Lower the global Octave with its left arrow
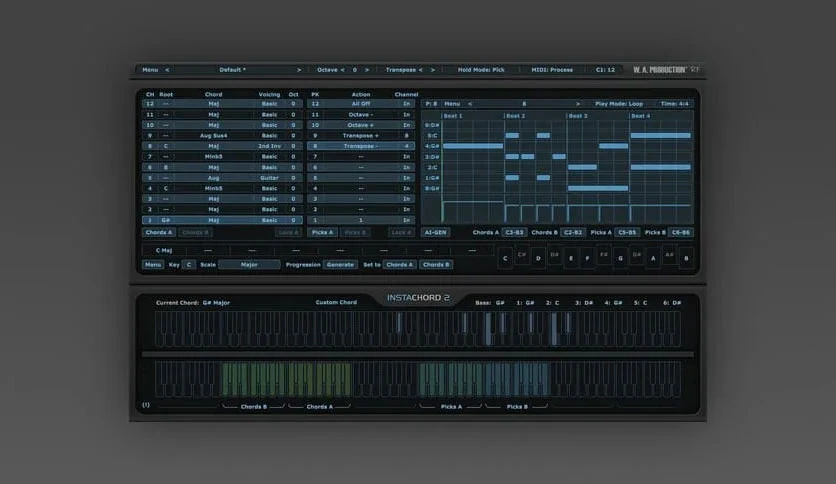 click(x=342, y=70)
